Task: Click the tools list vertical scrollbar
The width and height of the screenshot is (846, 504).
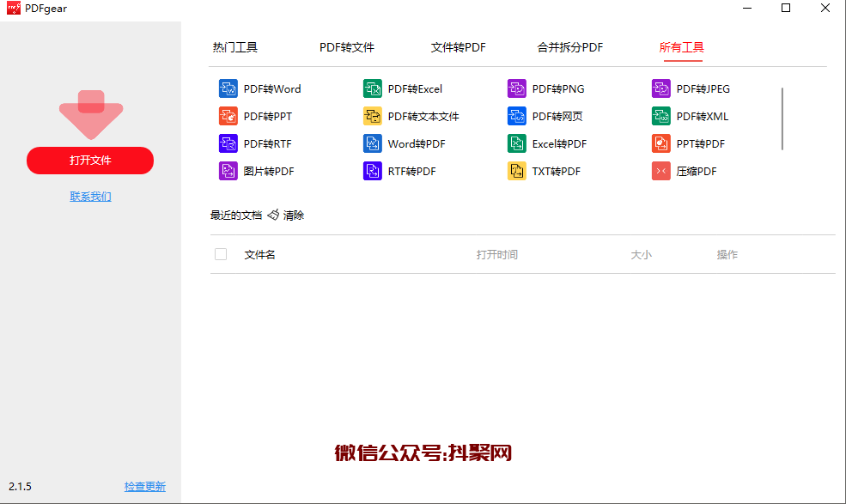Action: [782, 118]
